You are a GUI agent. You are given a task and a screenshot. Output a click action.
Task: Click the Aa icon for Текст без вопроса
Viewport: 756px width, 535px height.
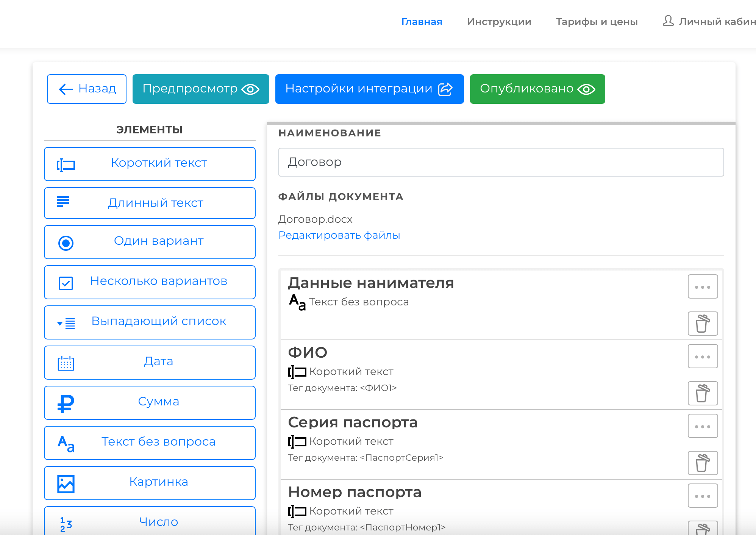[66, 444]
